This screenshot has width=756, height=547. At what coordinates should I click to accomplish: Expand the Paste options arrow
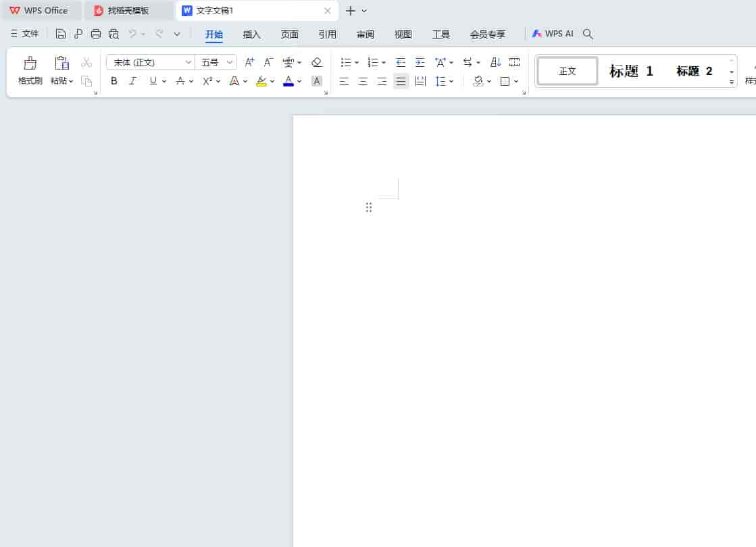click(71, 81)
